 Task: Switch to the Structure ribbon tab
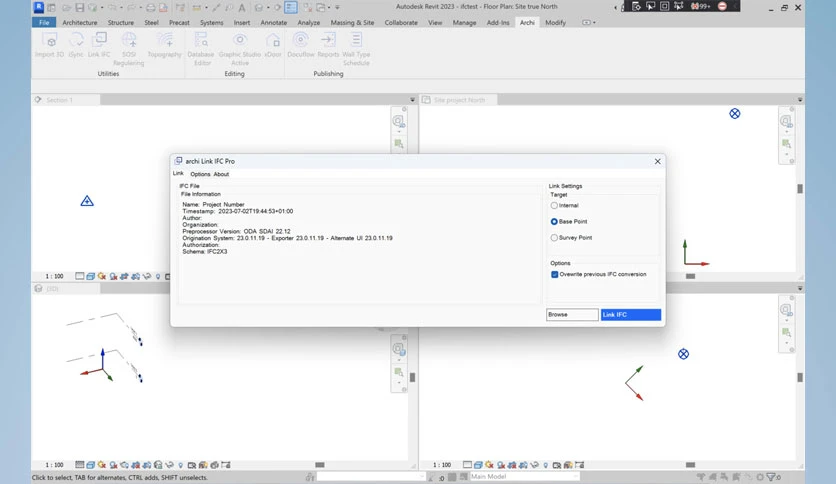tap(121, 22)
